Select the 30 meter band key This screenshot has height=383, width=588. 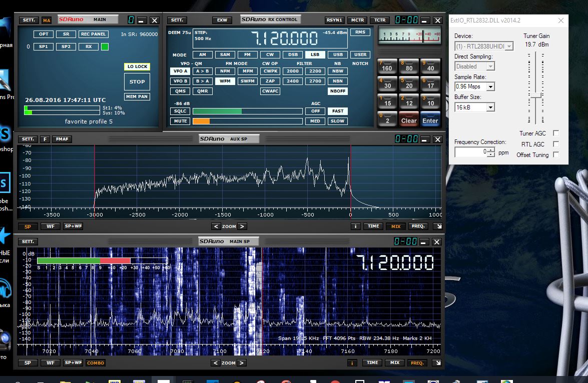387,84
